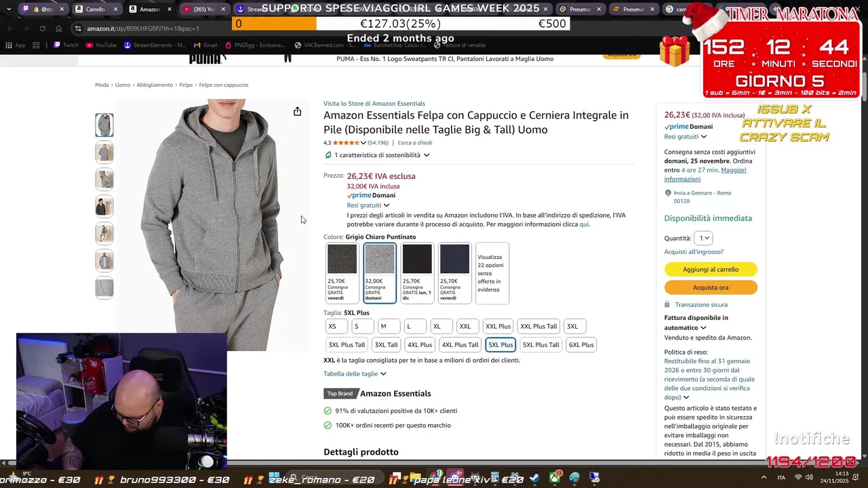Click the Felpe con cappuccio breadcrumb
The height and width of the screenshot is (488, 868).
tap(224, 85)
